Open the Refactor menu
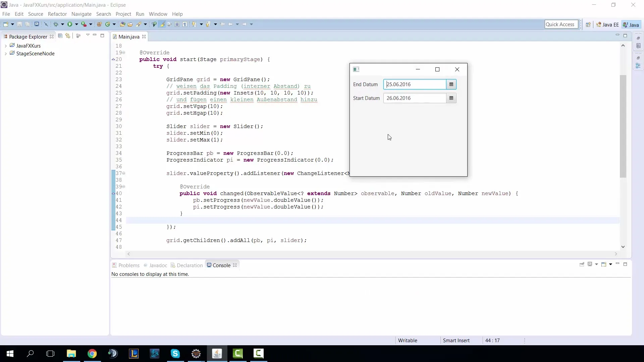Screen dimensions: 644x362 (57, 14)
